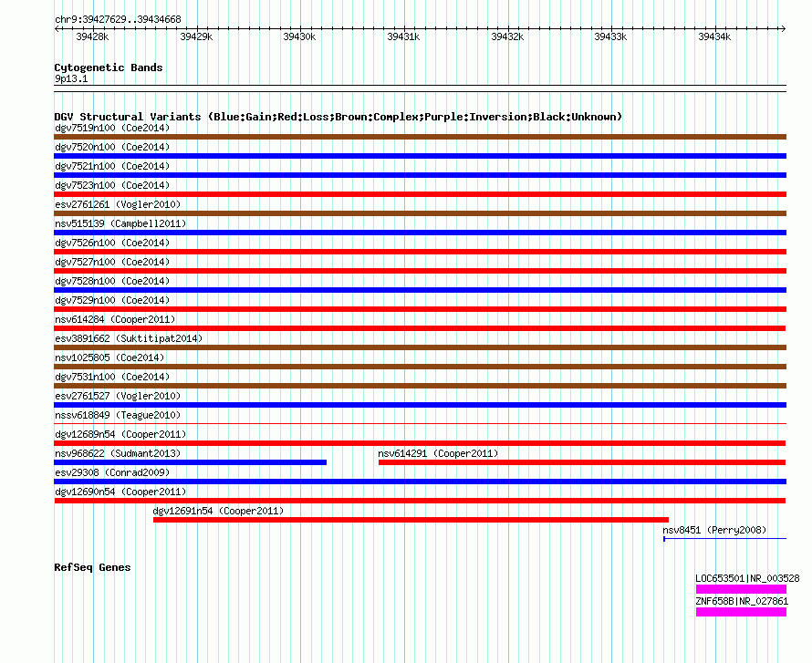
Task: Open dgv7531n100 (Coe2014) variant label
Action: [x=112, y=377]
